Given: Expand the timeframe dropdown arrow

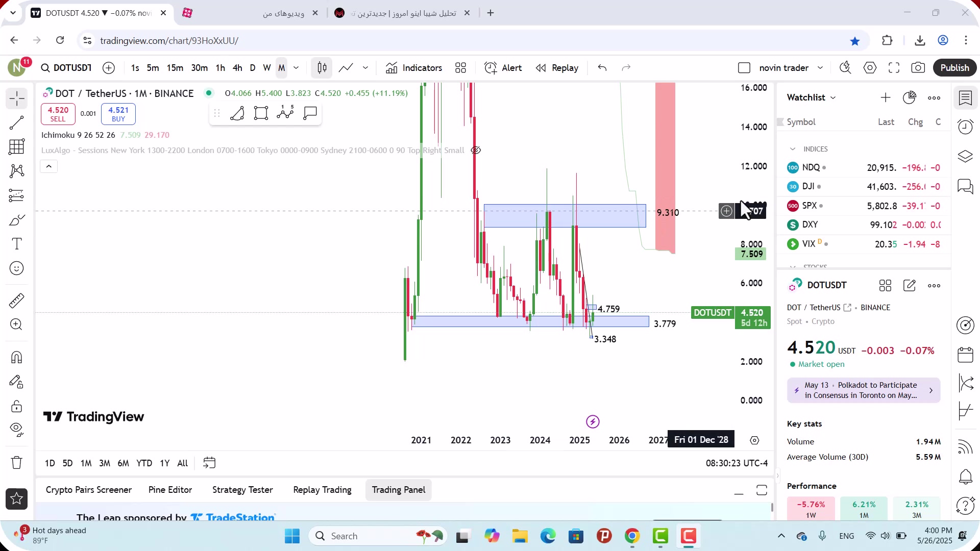Looking at the screenshot, I should tap(296, 68).
